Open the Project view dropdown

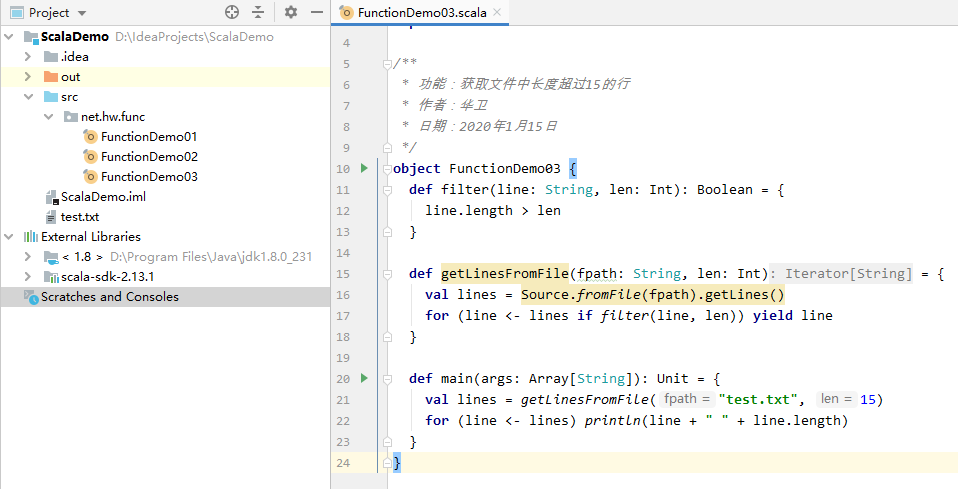82,13
